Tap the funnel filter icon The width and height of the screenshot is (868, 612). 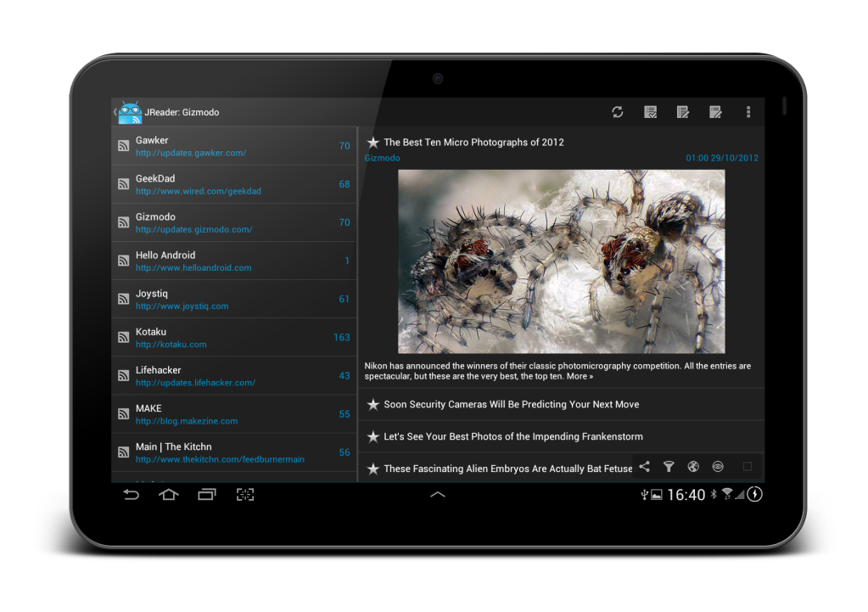669,466
